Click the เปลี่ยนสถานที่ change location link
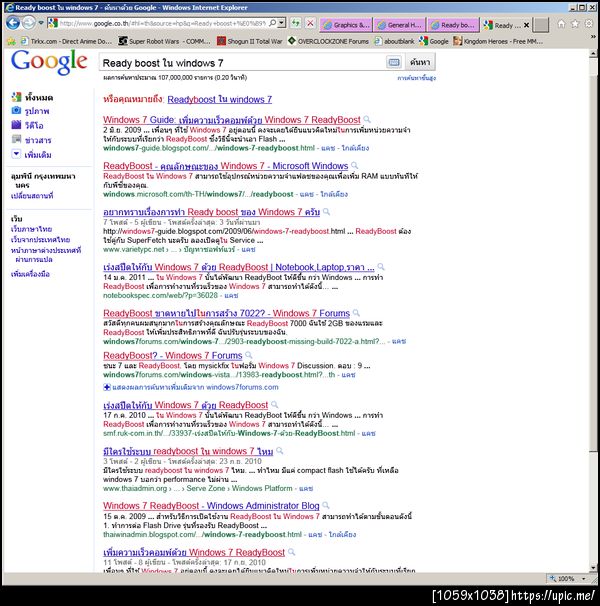The width and height of the screenshot is (600, 606). tap(32, 196)
